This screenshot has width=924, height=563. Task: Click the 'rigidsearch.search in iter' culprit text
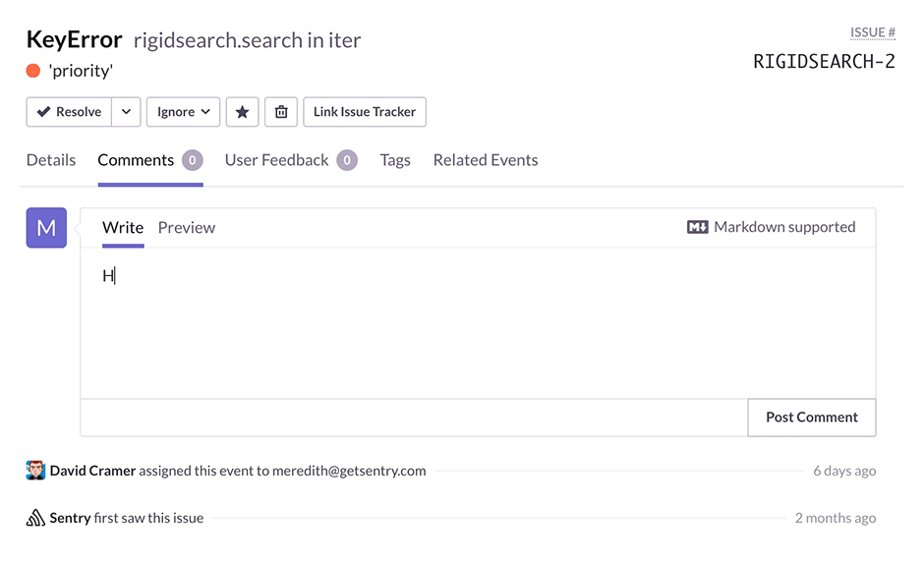pos(248,40)
